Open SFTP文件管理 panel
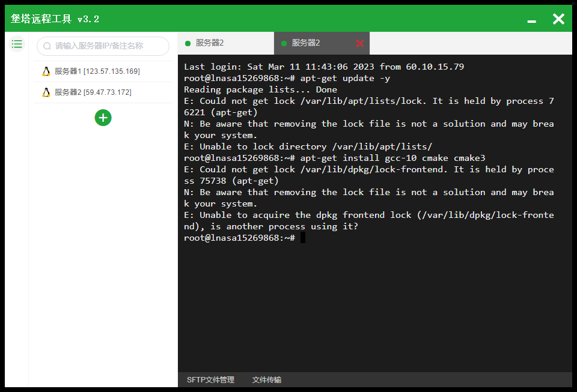 click(210, 380)
